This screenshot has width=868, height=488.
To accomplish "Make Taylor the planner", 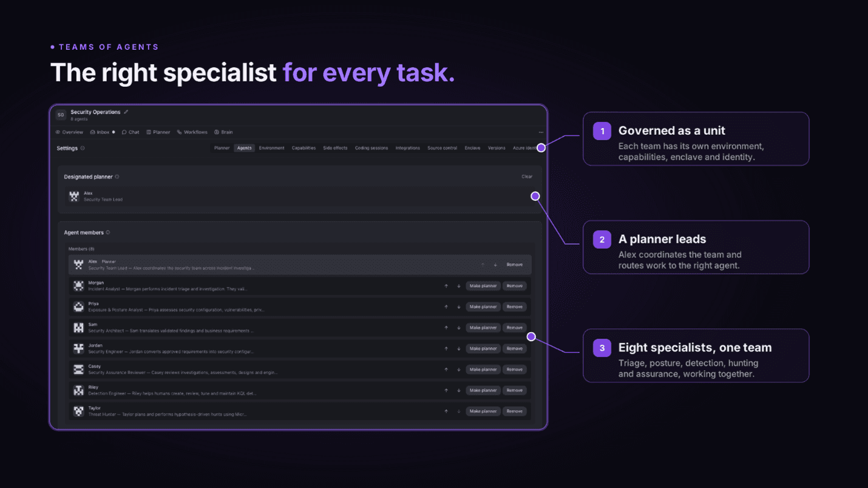I will 483,412.
